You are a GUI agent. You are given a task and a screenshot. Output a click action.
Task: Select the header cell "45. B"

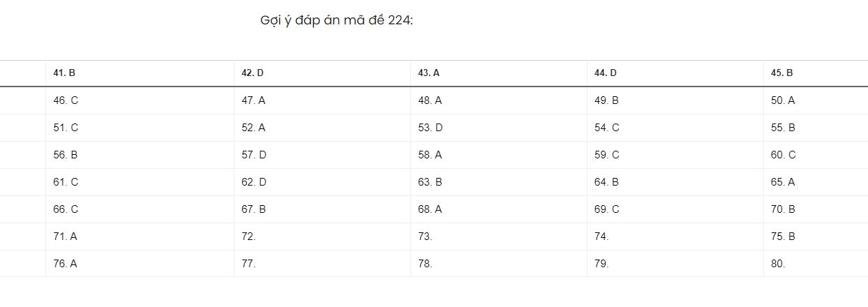pos(782,73)
